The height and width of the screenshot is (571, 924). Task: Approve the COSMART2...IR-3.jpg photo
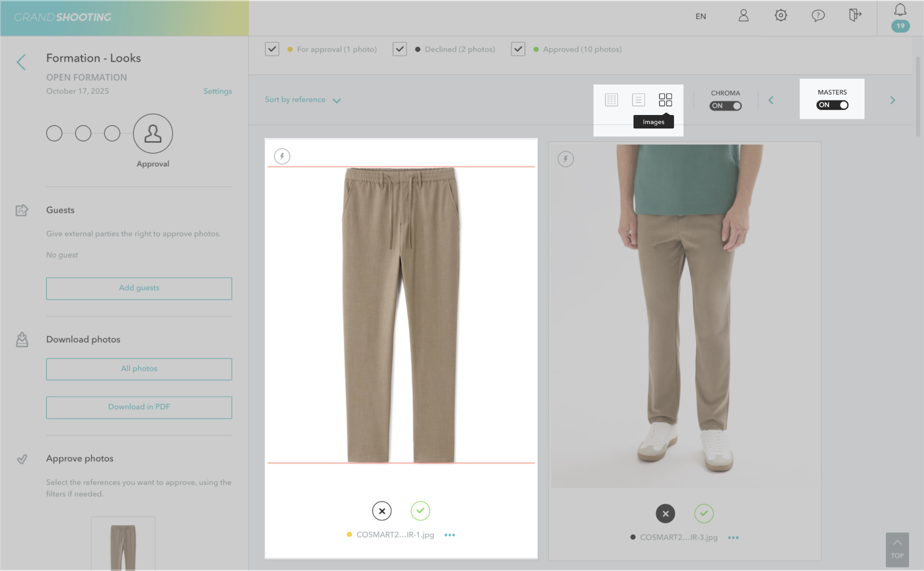coord(704,513)
